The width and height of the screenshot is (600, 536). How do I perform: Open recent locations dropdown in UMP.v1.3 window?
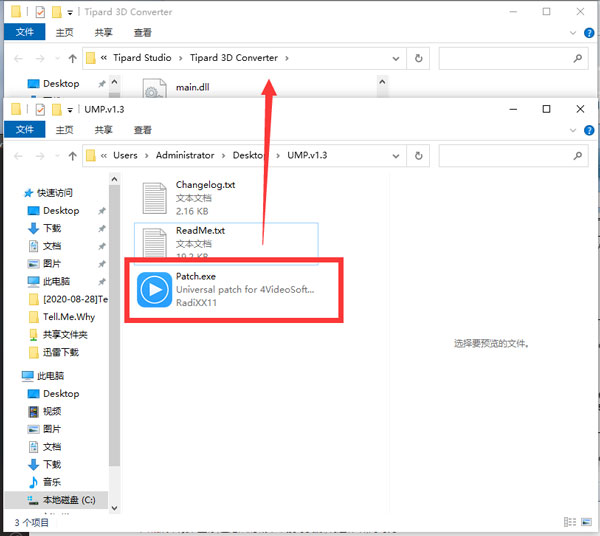57,156
